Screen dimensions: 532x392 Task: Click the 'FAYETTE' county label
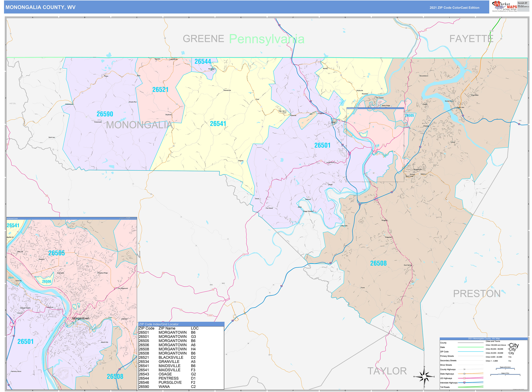point(471,38)
